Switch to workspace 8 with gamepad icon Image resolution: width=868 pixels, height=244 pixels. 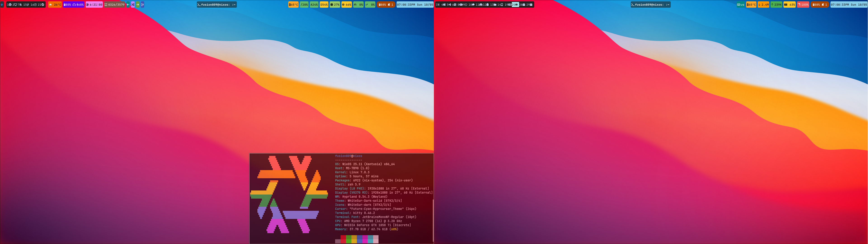click(x=460, y=5)
